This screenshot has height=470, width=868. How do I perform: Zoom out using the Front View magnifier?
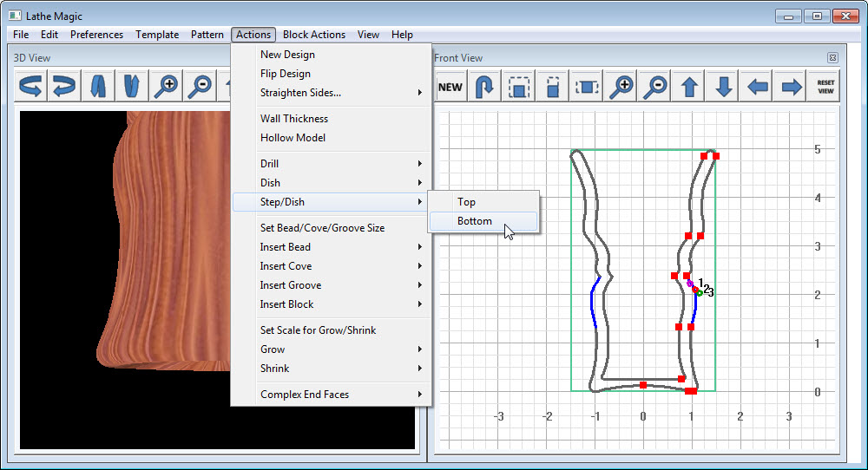(x=656, y=87)
